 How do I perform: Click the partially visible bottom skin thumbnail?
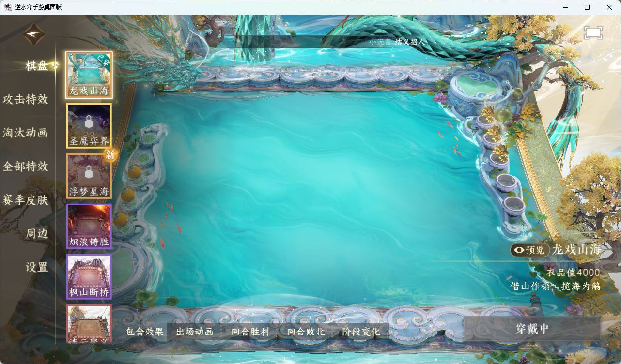click(x=89, y=324)
